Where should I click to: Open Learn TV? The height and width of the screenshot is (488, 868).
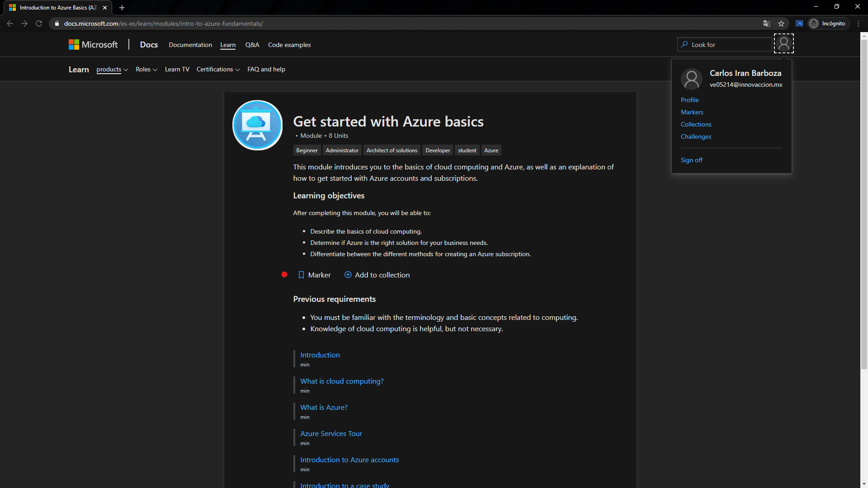click(177, 69)
